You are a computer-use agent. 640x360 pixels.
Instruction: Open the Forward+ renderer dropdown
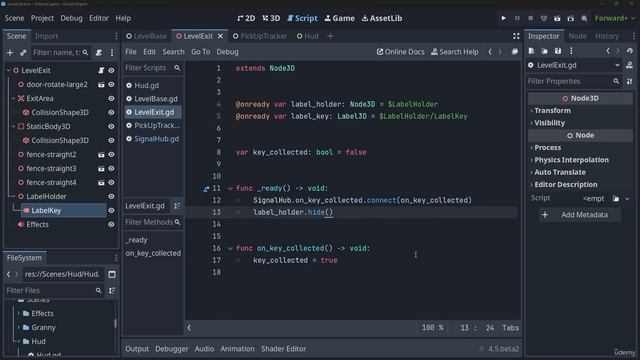click(x=614, y=18)
